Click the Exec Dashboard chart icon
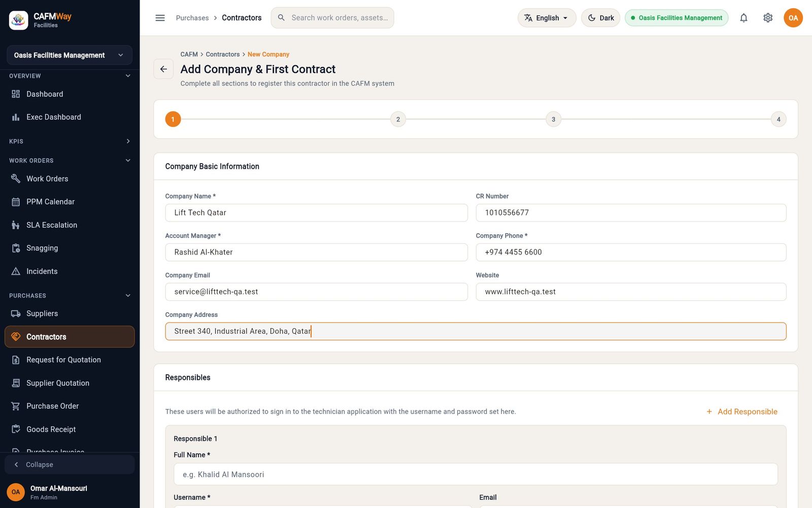Image resolution: width=812 pixels, height=508 pixels. pos(16,117)
